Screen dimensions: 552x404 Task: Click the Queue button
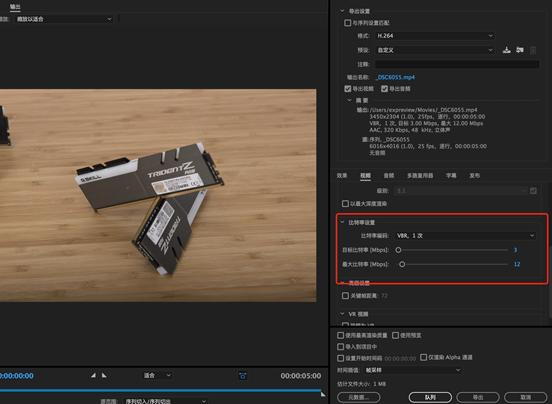click(430, 397)
